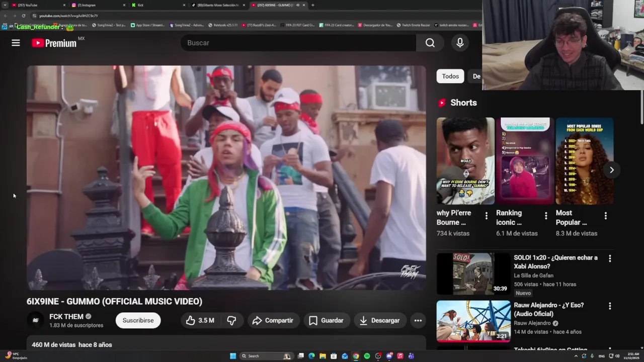Open File Explorer from taskbar
The height and width of the screenshot is (362, 644).
[323, 356]
